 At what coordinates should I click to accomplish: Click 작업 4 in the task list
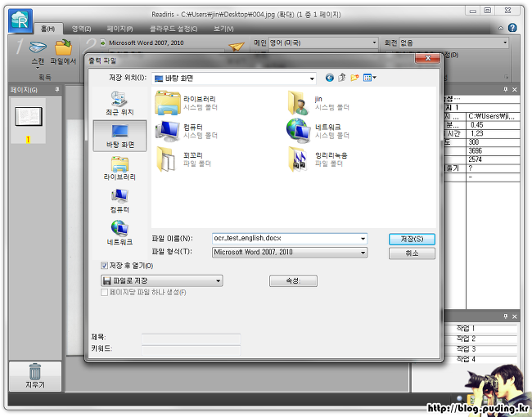pyautogui.click(x=466, y=359)
